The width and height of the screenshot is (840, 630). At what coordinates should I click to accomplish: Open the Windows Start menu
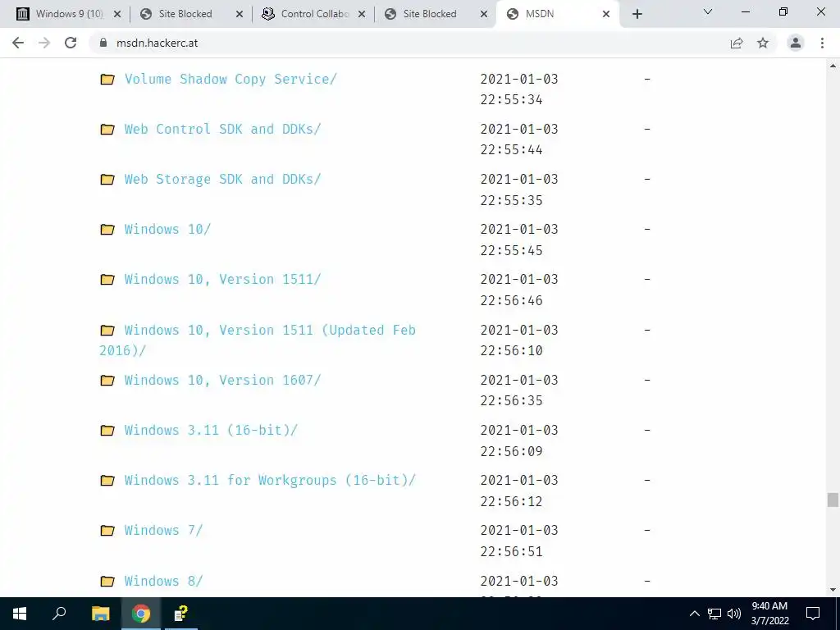click(x=20, y=614)
